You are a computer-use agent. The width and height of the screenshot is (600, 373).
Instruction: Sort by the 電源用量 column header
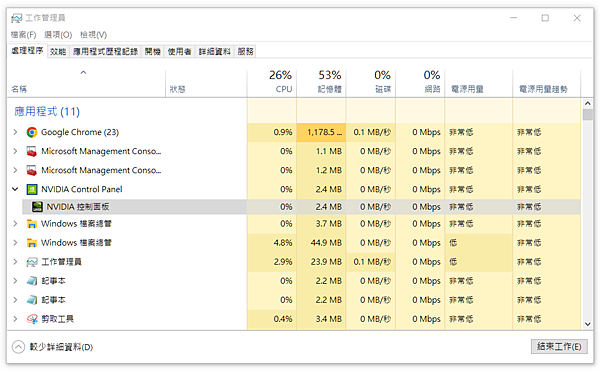pyautogui.click(x=478, y=83)
